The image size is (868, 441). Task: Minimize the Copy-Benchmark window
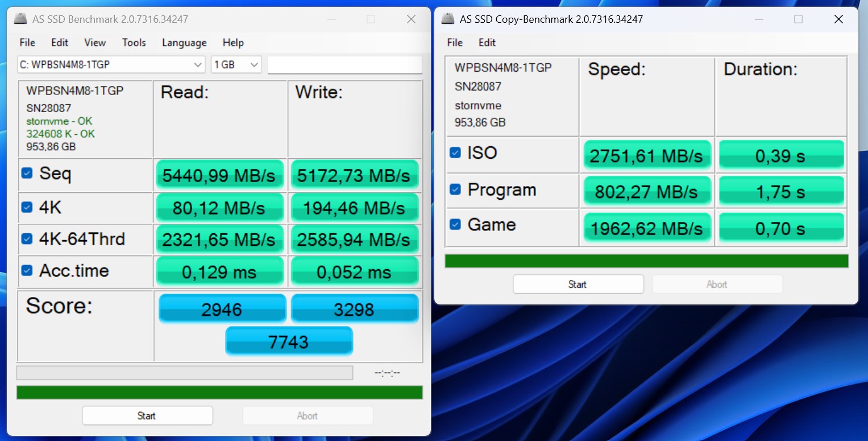758,19
